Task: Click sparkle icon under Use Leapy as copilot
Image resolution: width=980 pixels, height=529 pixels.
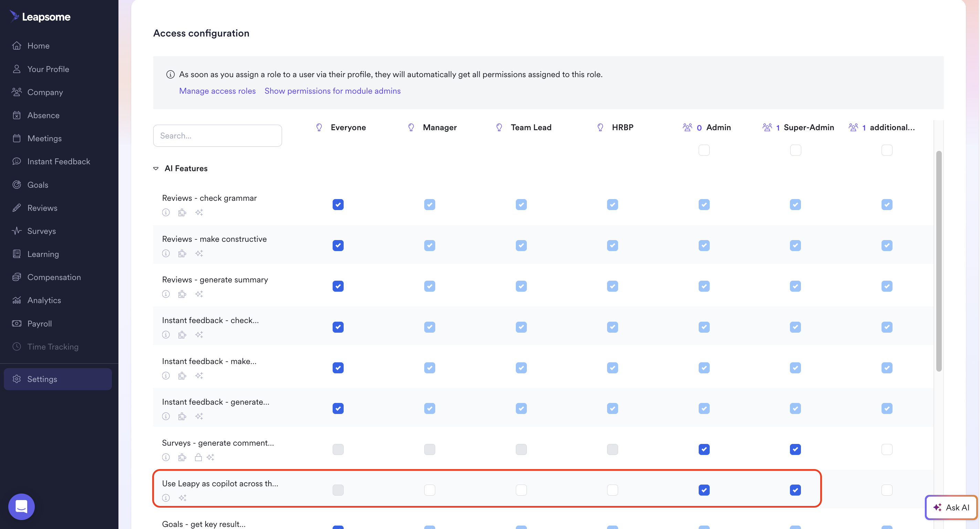Action: click(183, 498)
